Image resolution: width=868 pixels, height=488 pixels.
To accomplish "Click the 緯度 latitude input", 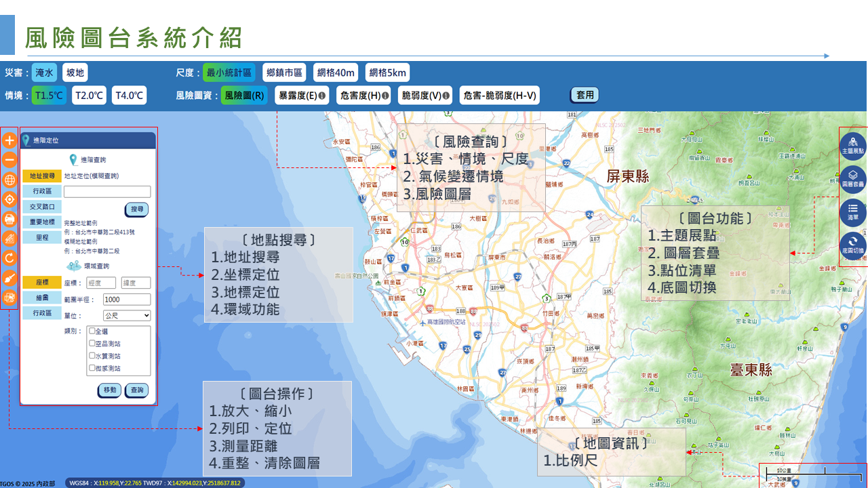I will [x=136, y=283].
